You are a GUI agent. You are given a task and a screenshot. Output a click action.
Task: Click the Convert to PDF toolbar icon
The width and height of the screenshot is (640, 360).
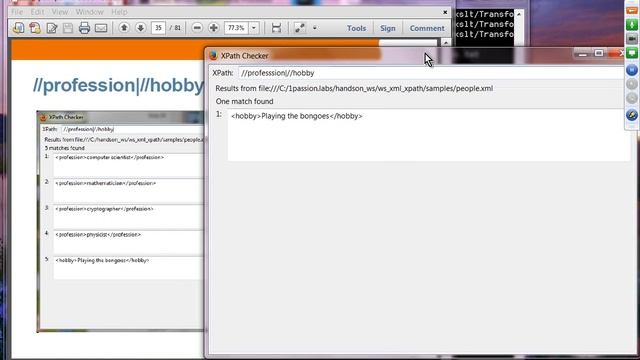35,28
